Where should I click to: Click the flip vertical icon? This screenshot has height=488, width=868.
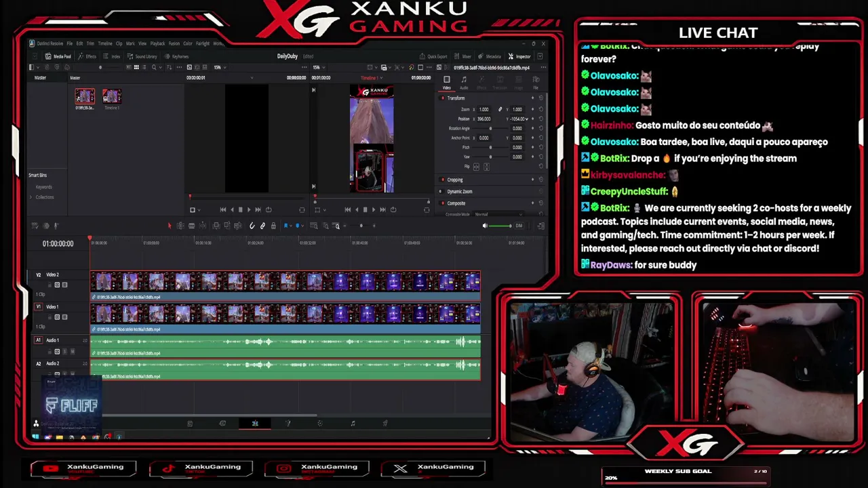486,167
